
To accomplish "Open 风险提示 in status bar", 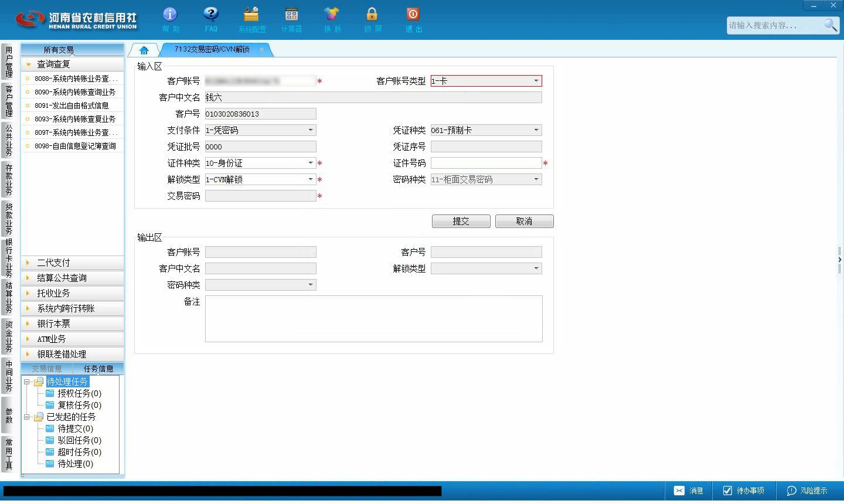I will pos(807,491).
